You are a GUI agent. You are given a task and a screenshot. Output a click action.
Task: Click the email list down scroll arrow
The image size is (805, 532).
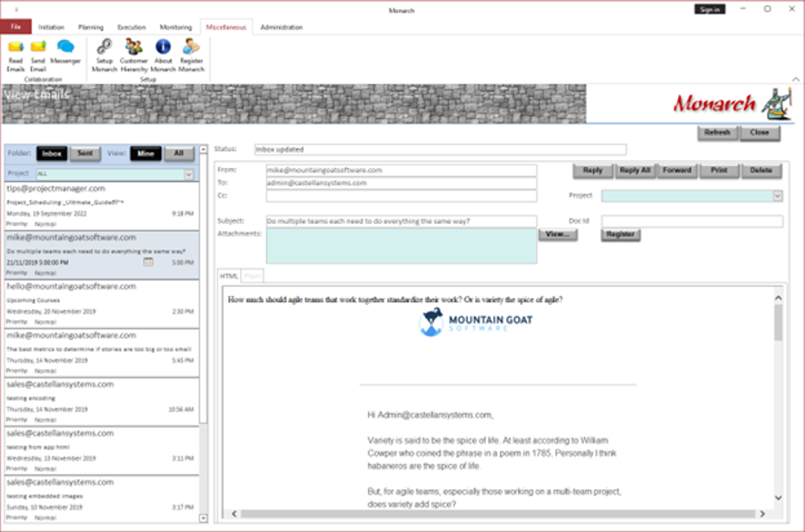[x=203, y=519]
